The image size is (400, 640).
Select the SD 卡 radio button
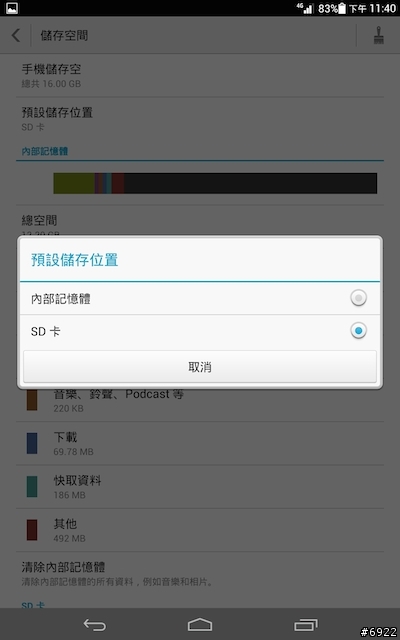[x=358, y=331]
